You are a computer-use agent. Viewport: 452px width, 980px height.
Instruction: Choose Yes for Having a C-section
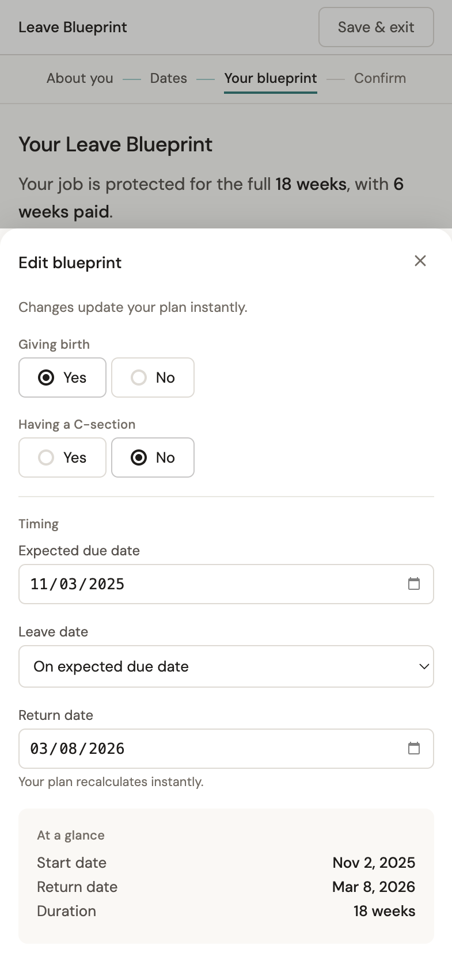click(62, 457)
